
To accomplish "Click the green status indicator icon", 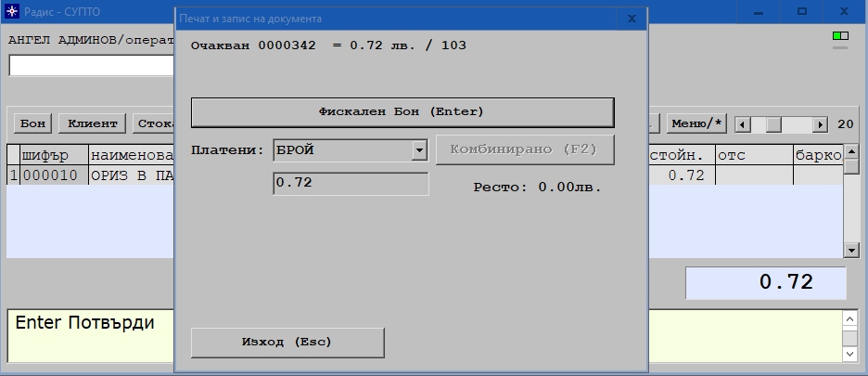I will 839,37.
